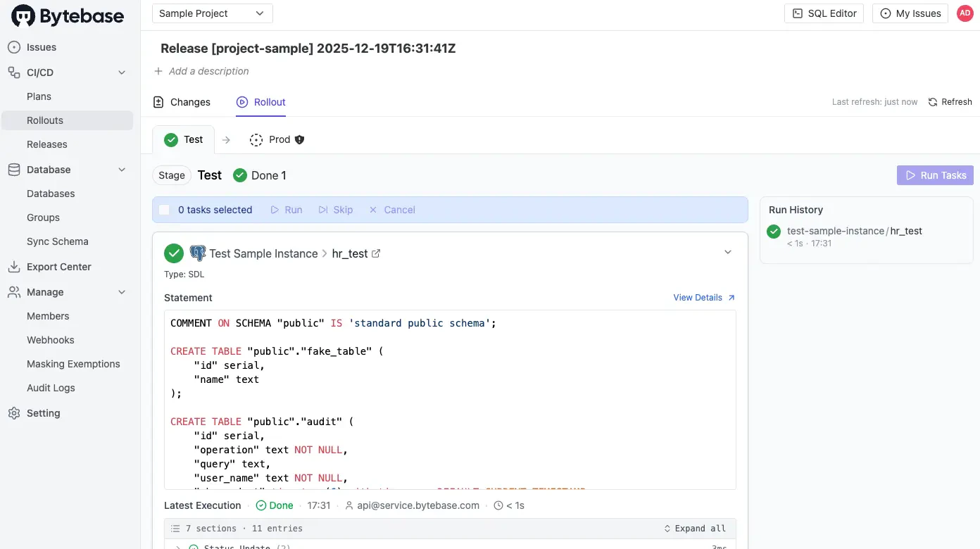Click the plus icon beside Add a description
This screenshot has width=980, height=549.
(x=158, y=71)
